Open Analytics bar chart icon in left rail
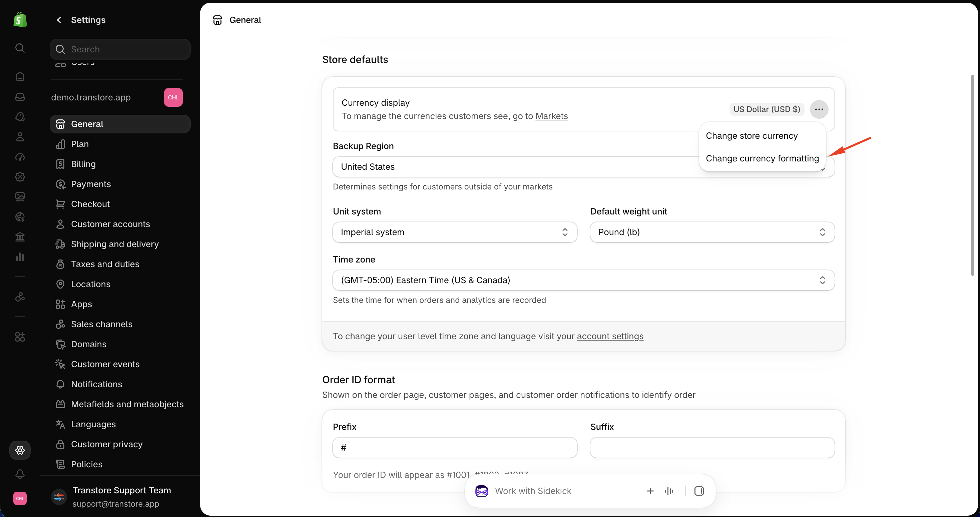Screen dimensions: 980x517 pos(20,257)
